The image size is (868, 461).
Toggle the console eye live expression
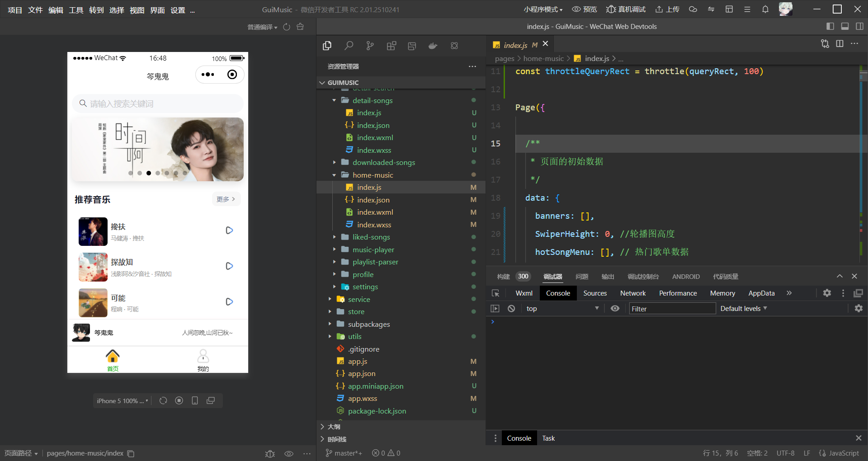point(615,309)
